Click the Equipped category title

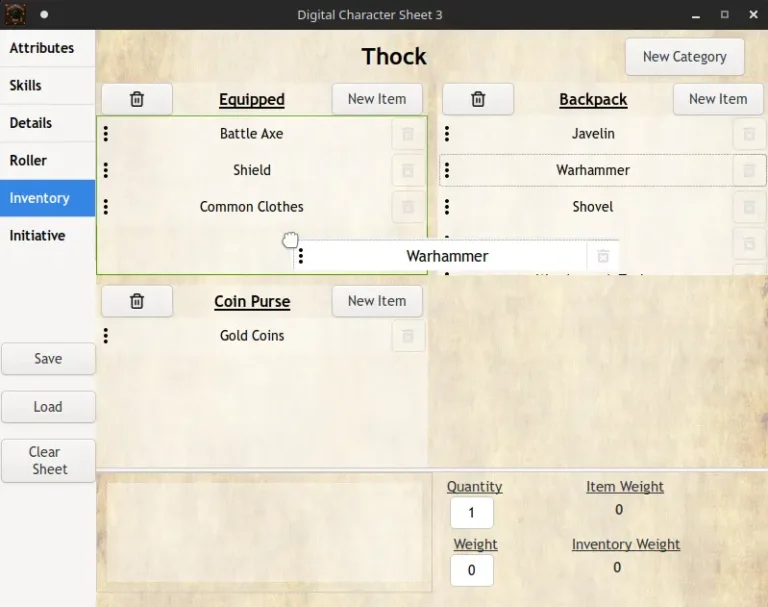(252, 99)
